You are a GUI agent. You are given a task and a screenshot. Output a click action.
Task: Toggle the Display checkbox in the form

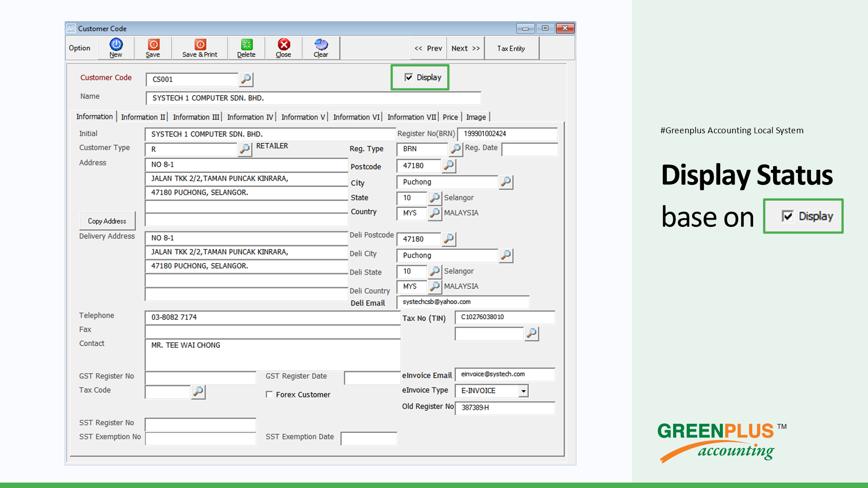click(x=409, y=77)
